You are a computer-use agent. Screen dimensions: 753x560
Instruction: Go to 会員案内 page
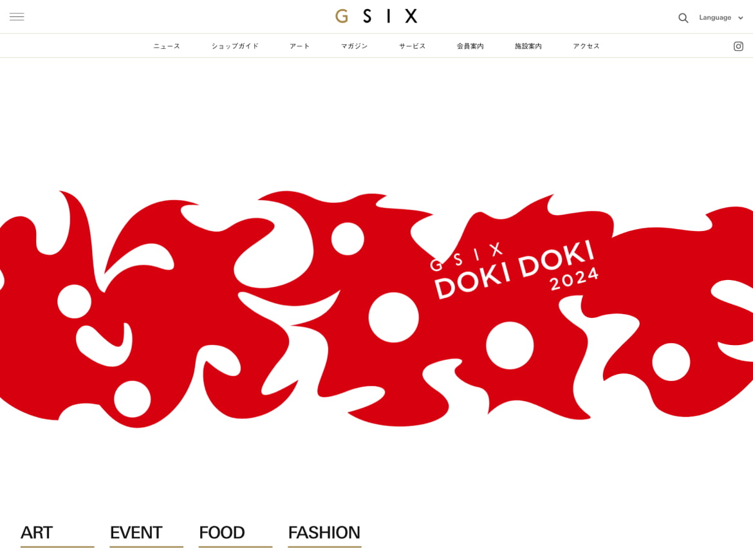(x=470, y=46)
